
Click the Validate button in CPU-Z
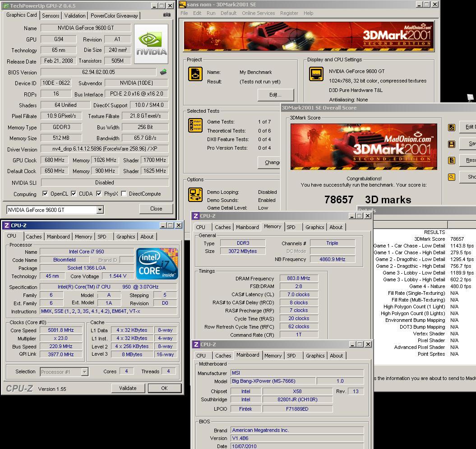coord(128,388)
